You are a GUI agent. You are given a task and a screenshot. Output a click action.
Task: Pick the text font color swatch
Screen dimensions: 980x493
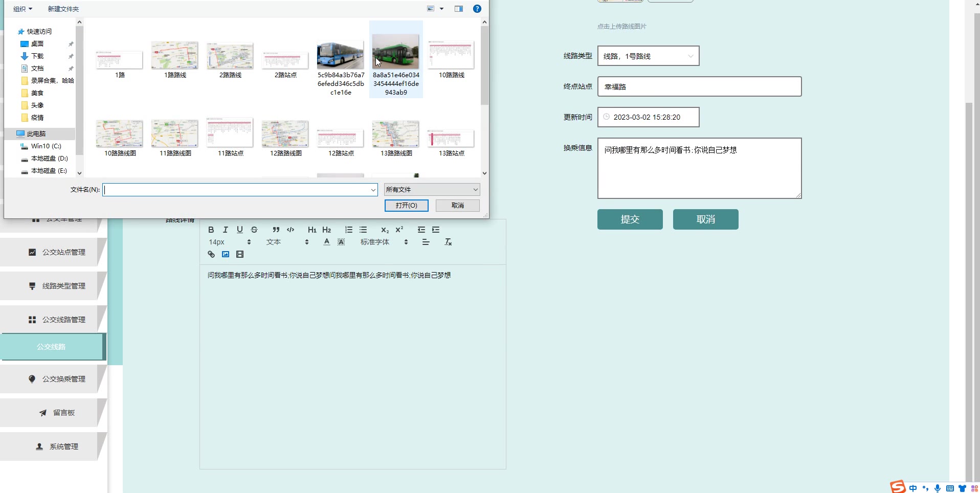pos(327,242)
